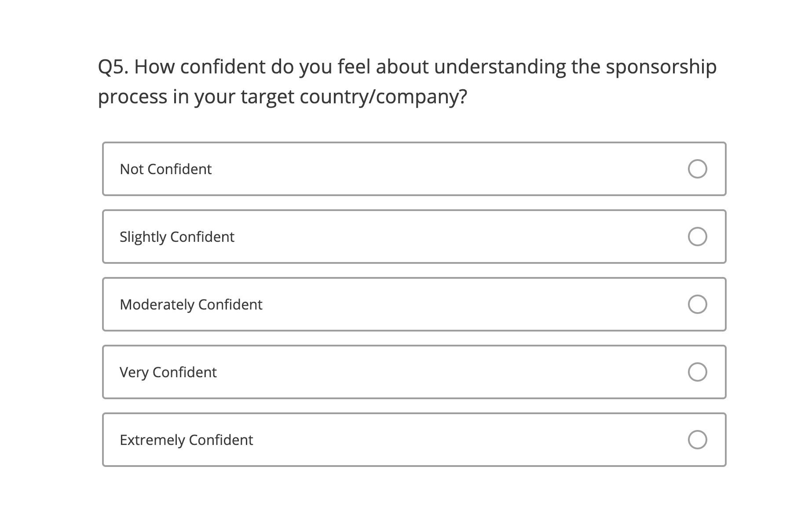Viewport: 790px width, 532px height.
Task: Click the "process in your target country/company?" line
Action: (282, 97)
